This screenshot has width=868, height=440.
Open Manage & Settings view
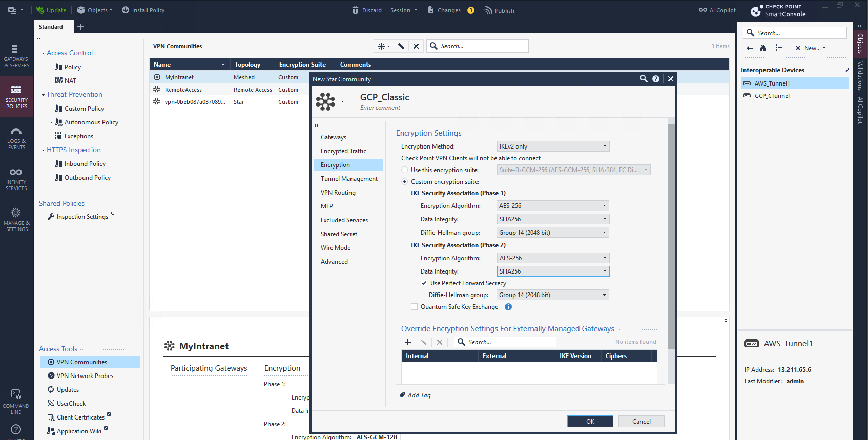point(16,220)
